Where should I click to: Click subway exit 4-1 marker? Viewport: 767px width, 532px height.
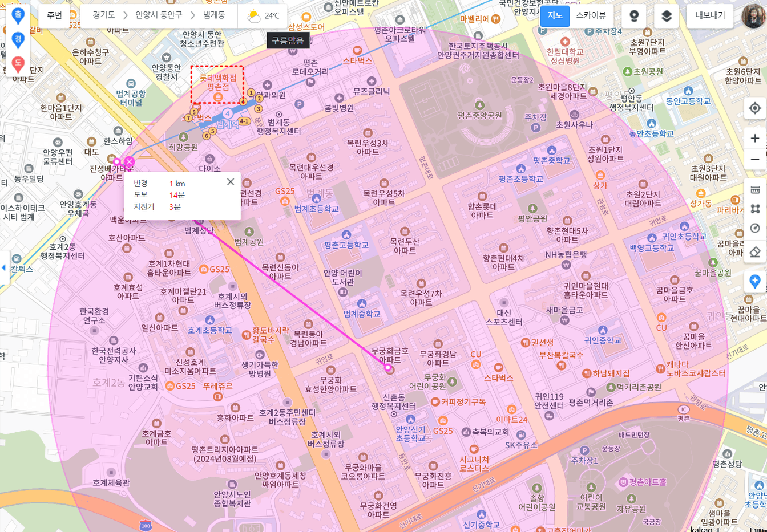point(244,121)
